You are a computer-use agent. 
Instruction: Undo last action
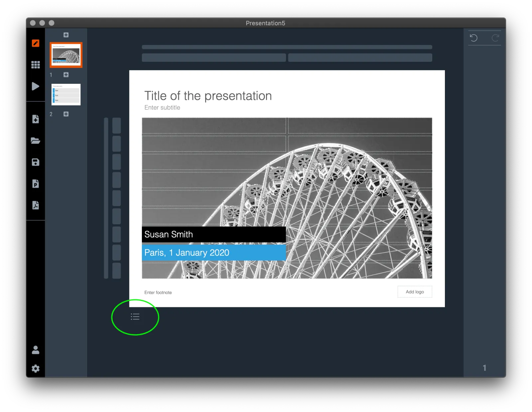pos(473,38)
